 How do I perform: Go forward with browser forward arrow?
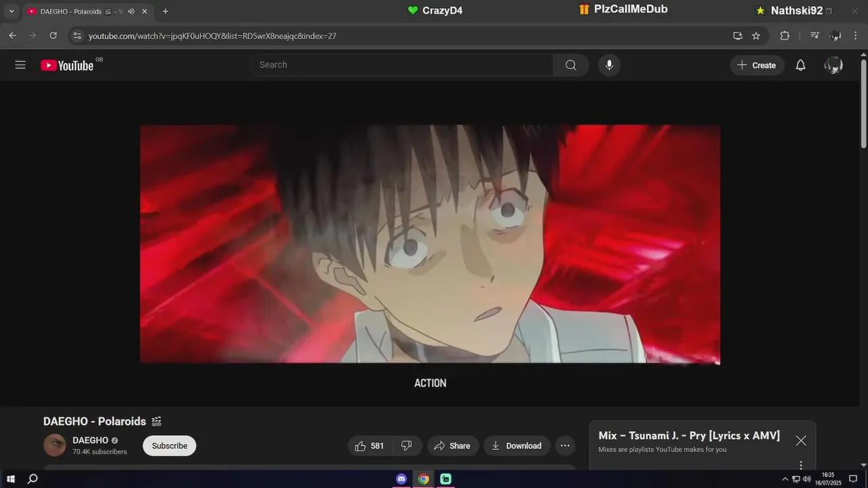pos(33,36)
